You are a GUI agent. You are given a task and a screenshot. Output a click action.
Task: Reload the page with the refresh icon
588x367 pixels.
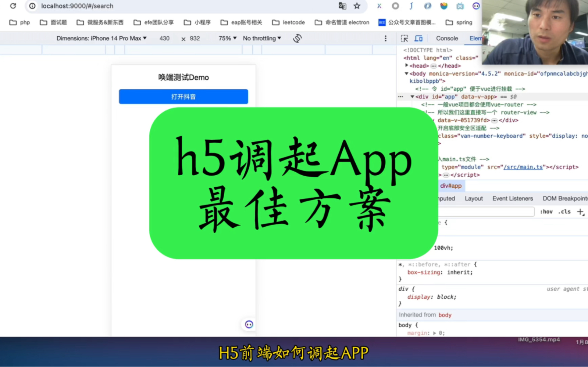click(13, 6)
